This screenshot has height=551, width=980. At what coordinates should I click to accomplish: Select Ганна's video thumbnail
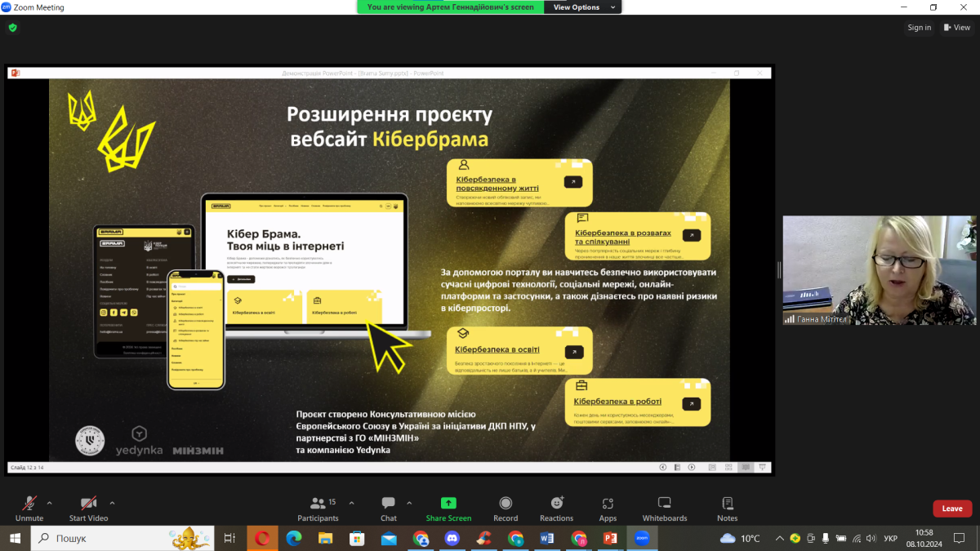880,270
